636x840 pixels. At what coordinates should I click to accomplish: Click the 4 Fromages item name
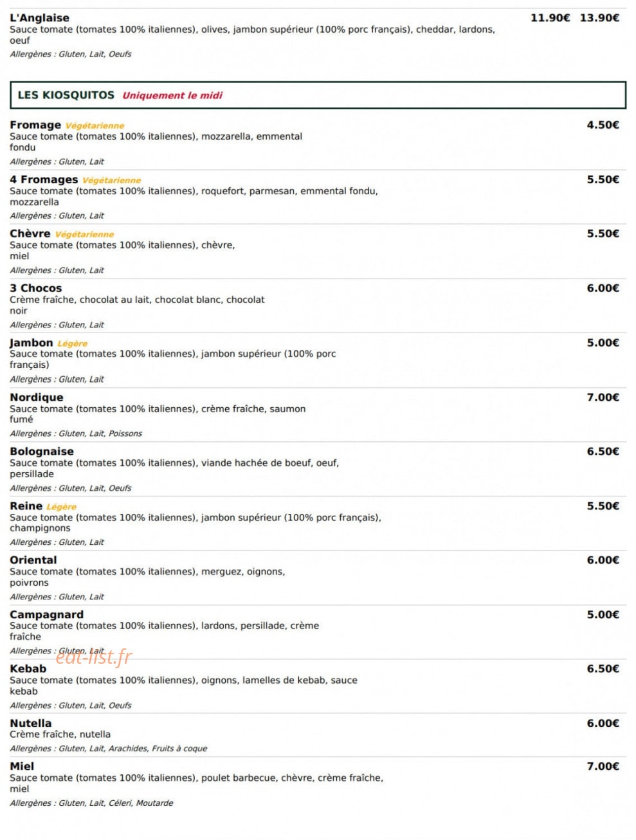click(x=44, y=179)
